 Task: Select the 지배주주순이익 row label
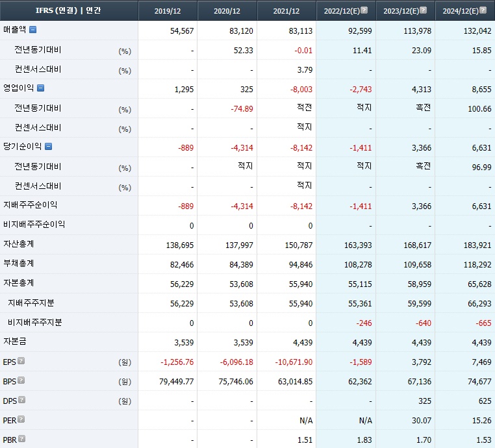pos(30,205)
